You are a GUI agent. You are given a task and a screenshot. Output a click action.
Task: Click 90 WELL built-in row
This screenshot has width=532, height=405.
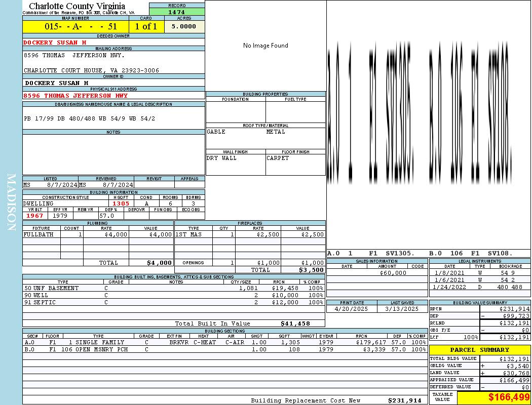[x=174, y=295]
